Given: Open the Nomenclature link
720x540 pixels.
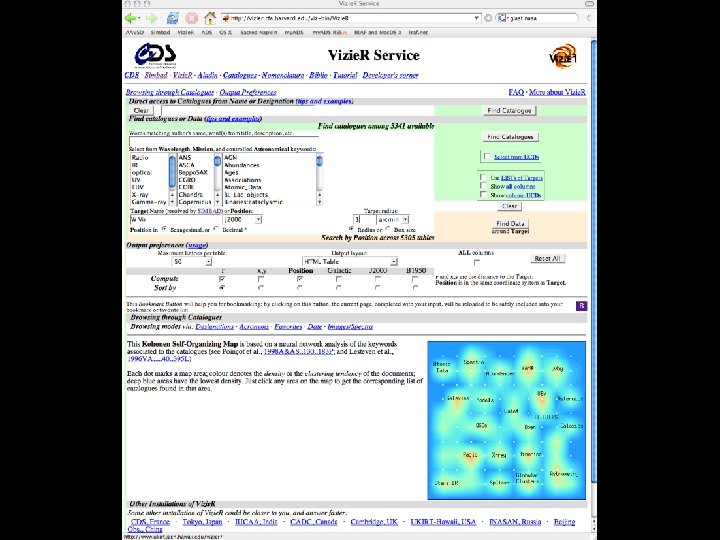Looking at the screenshot, I should 283,75.
